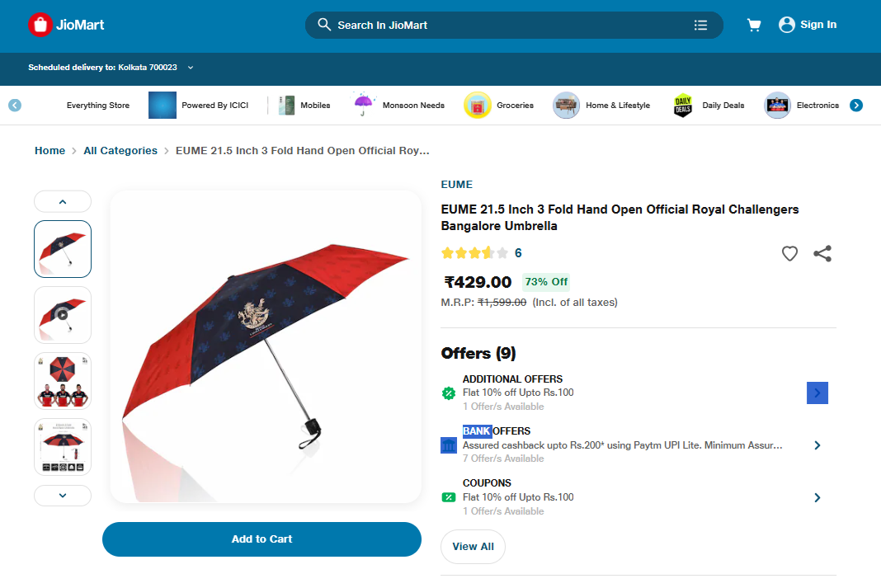
Task: Expand the delivery location dropdown
Action: click(x=191, y=68)
